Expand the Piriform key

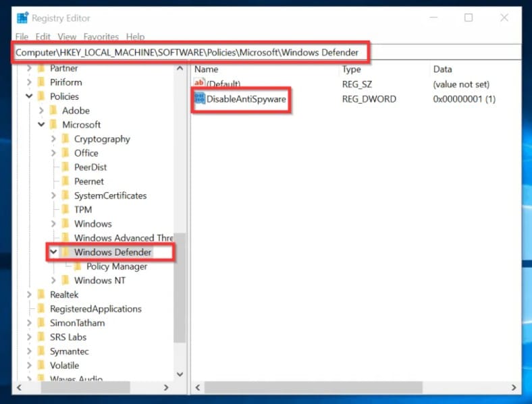29,82
